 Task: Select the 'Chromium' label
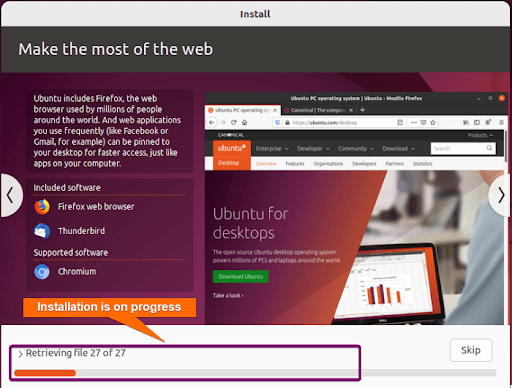point(77,271)
